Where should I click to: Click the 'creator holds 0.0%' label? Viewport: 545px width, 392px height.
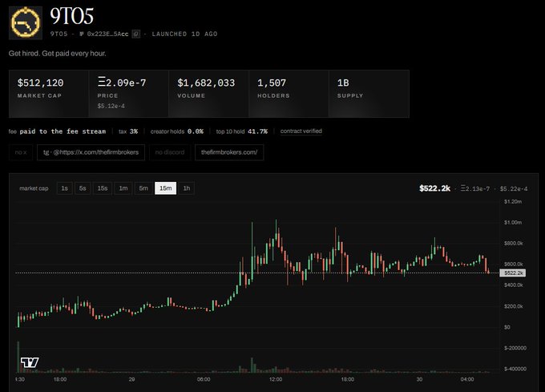click(x=177, y=131)
